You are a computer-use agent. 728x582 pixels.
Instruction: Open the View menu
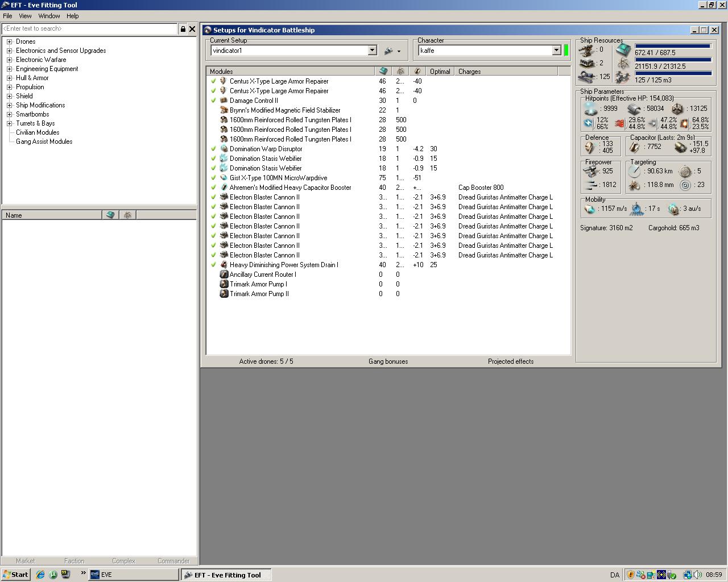tap(25, 16)
